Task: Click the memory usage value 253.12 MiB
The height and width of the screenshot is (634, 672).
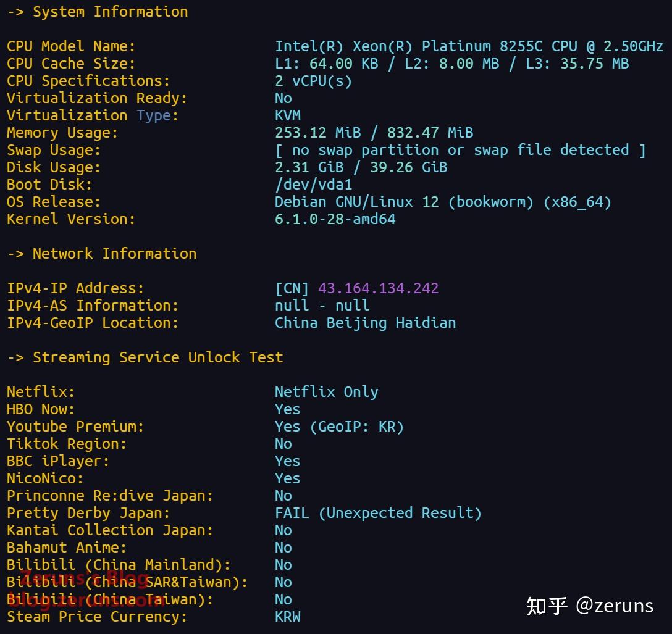Action: tap(317, 133)
